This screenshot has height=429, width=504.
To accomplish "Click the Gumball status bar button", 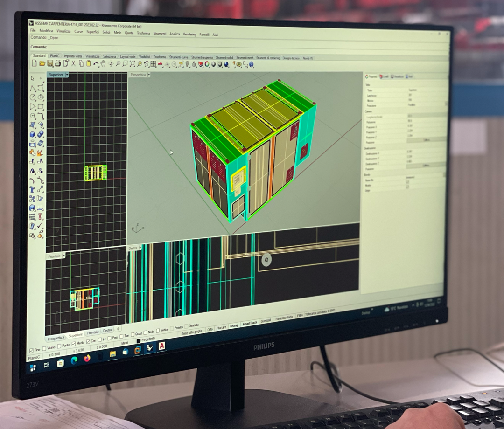I will (265, 321).
